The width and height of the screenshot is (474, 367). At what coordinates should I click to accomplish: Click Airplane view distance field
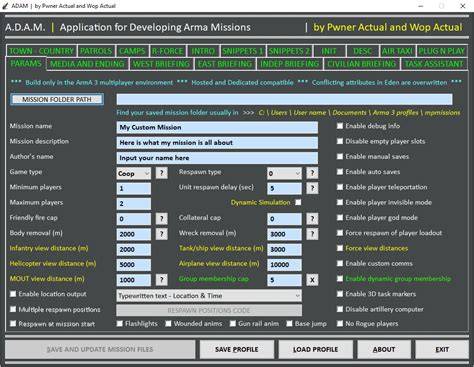[284, 265]
